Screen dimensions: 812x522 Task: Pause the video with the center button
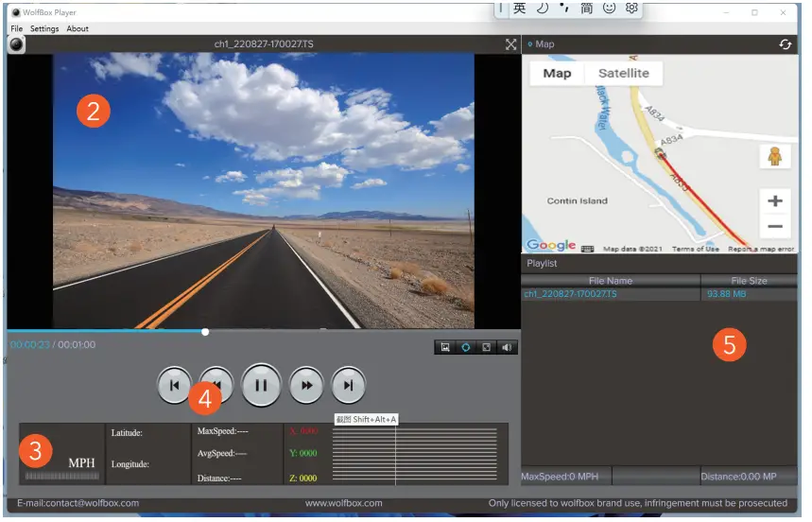[262, 385]
